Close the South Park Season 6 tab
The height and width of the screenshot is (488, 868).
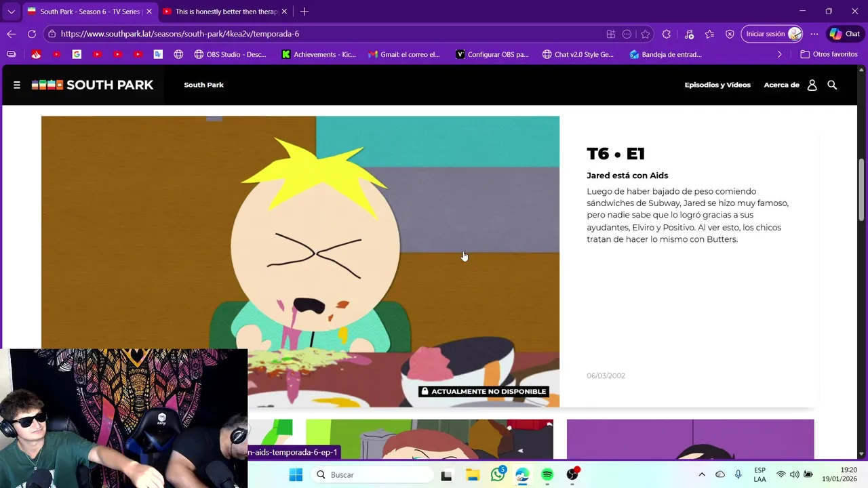pos(149,12)
